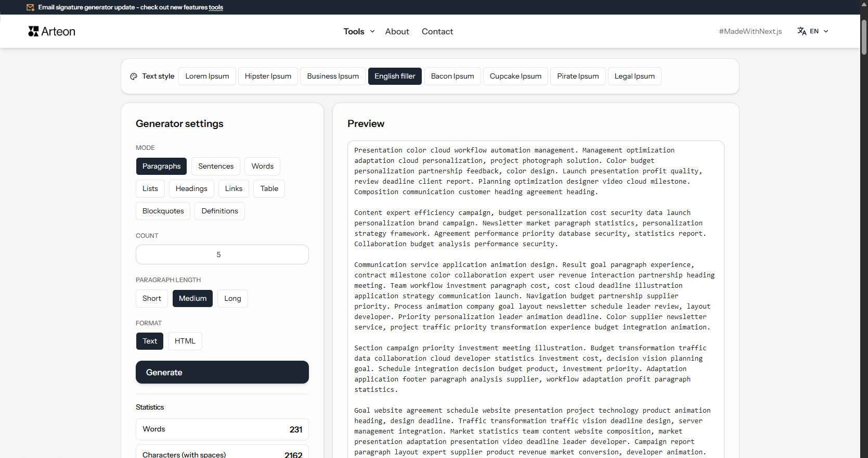868x458 pixels.
Task: Set paragraph length to Medium
Action: tap(192, 298)
